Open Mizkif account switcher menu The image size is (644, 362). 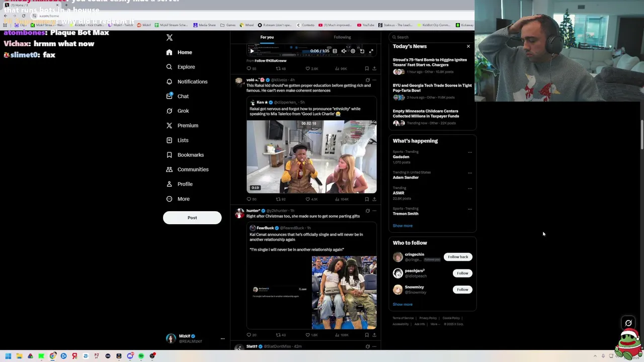click(x=195, y=338)
